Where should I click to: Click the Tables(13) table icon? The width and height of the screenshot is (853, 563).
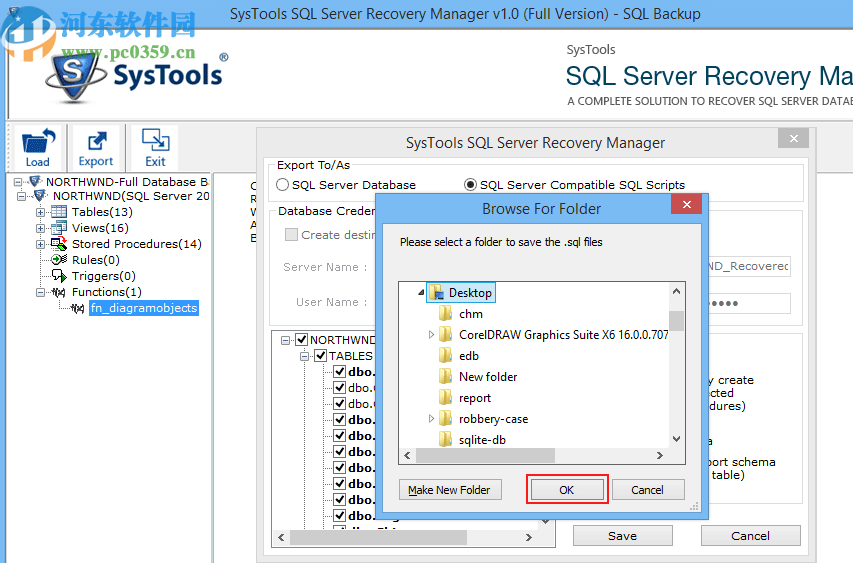(x=59, y=212)
